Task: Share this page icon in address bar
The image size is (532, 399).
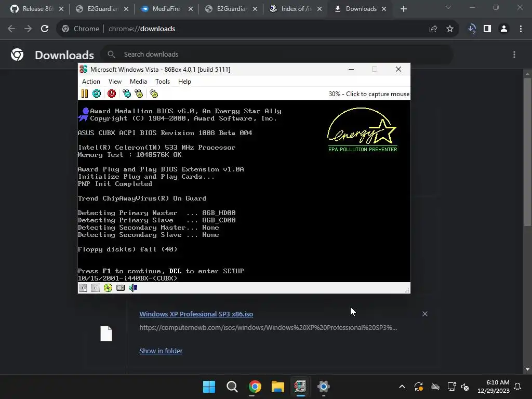Action: [433, 29]
